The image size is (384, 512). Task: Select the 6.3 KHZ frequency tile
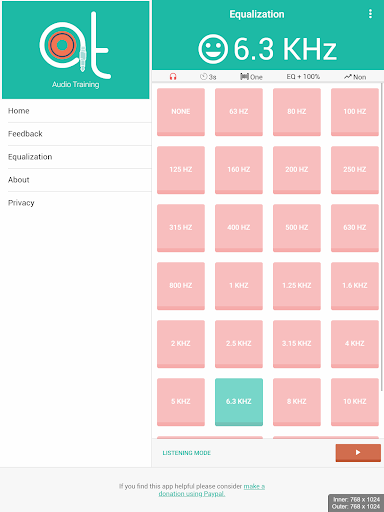239,402
